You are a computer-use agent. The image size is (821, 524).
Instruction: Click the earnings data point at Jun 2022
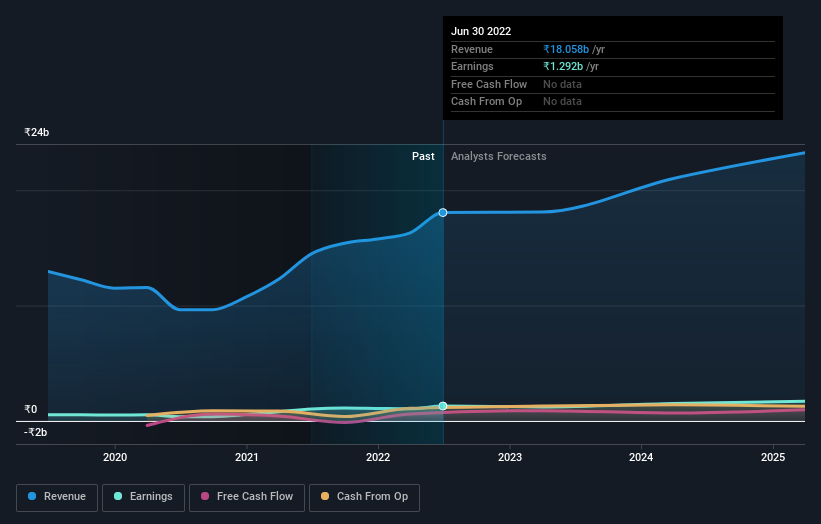pyautogui.click(x=443, y=406)
